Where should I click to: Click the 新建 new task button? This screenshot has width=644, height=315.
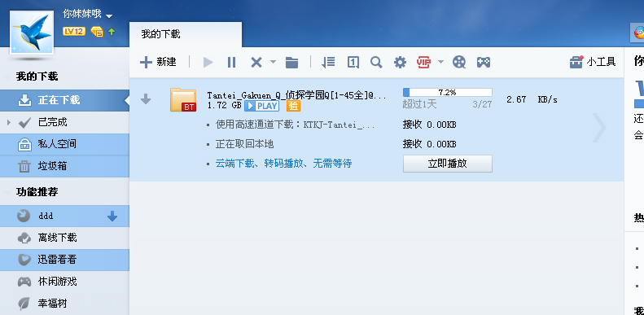click(158, 62)
